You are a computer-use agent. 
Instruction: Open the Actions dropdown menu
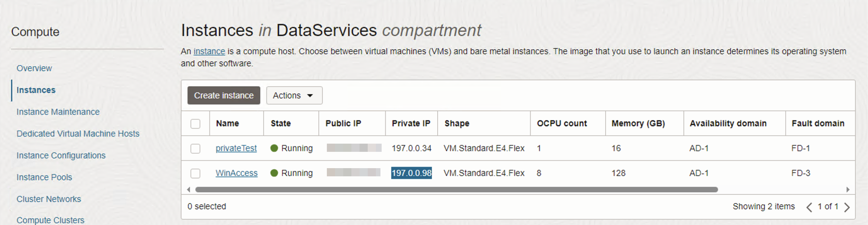294,96
